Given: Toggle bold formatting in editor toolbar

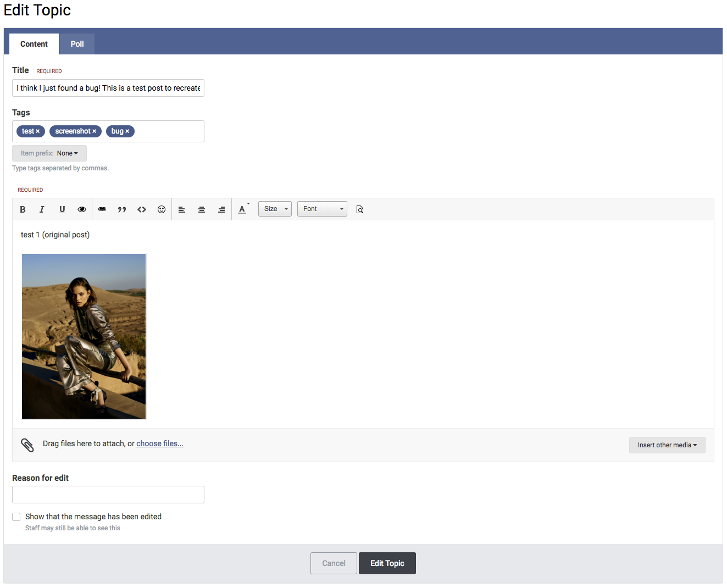Looking at the screenshot, I should coord(23,209).
